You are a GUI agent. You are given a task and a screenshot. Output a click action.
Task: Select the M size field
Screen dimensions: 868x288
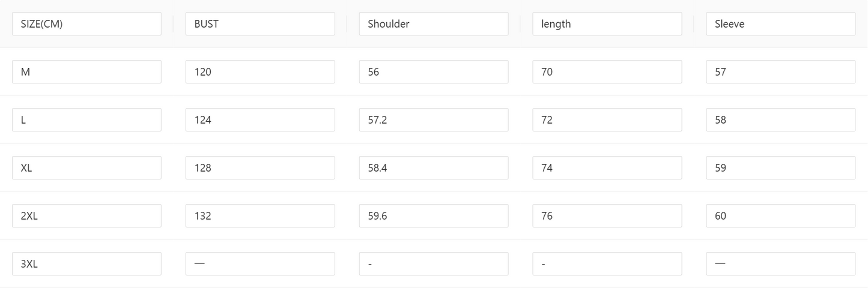pos(86,72)
